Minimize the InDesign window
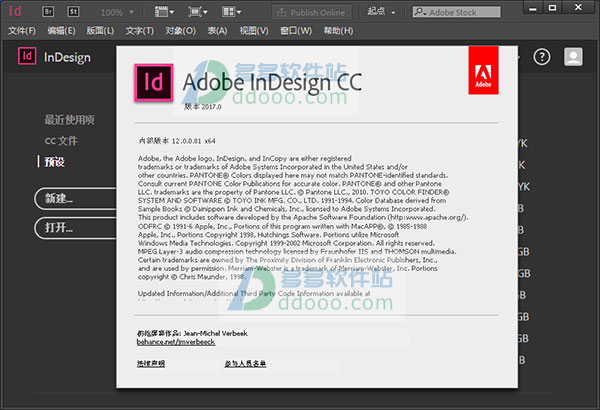The height and width of the screenshot is (410, 600). (x=533, y=7)
